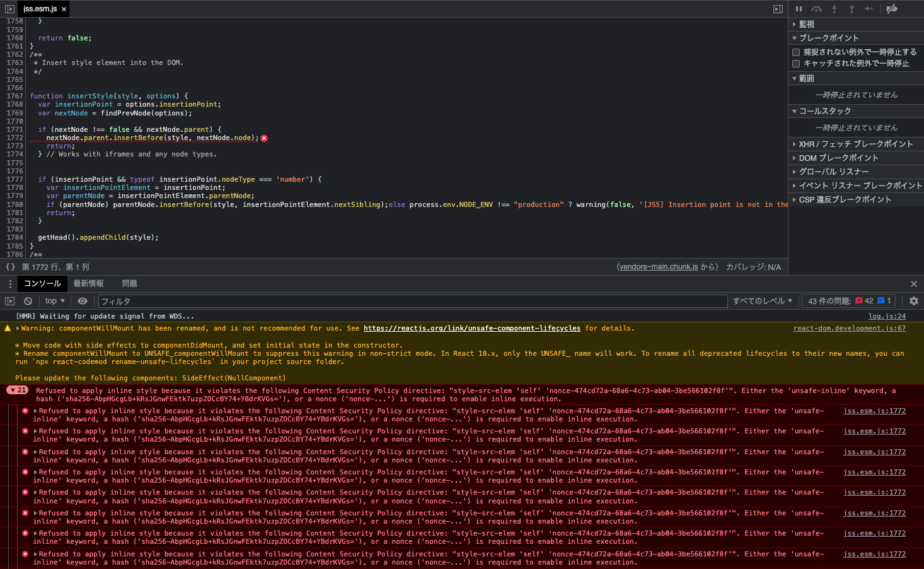Screen dimensions: 924x569
Task: Show the console sidebar
Action: tap(9, 301)
